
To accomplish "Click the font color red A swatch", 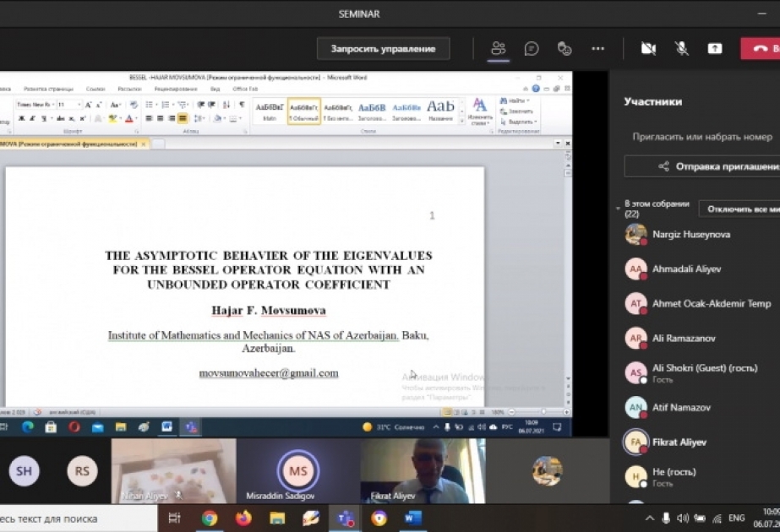I will tap(129, 118).
